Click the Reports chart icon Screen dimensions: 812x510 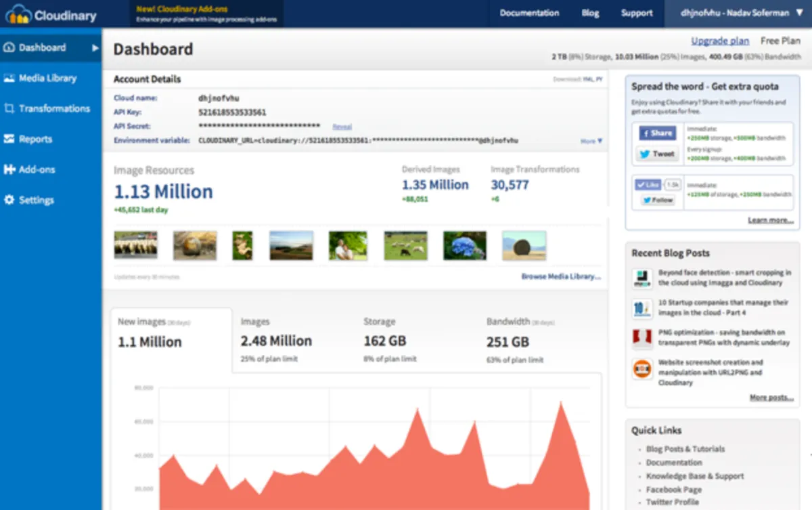pos(9,139)
